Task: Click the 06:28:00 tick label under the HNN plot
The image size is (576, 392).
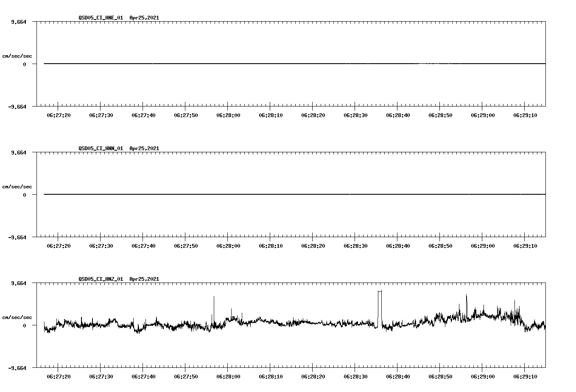Action: [229, 245]
